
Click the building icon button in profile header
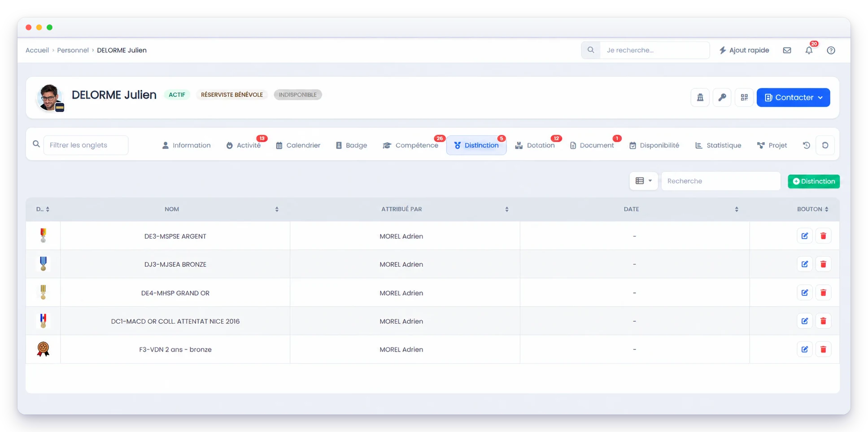700,97
